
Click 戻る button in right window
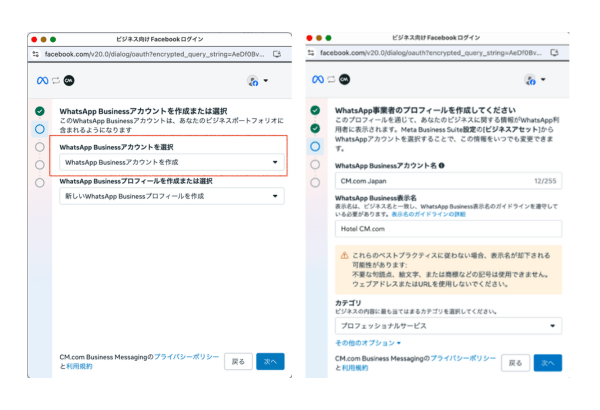coord(515,363)
